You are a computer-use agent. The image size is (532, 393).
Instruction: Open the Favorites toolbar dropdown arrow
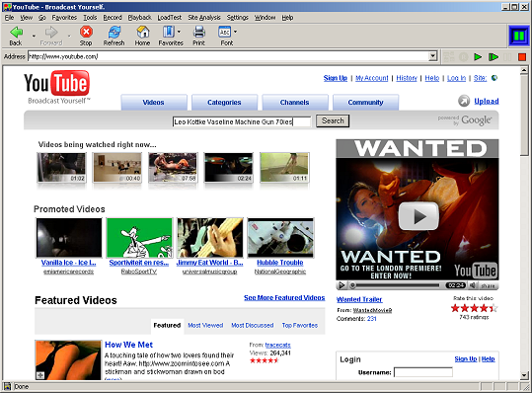179,32
